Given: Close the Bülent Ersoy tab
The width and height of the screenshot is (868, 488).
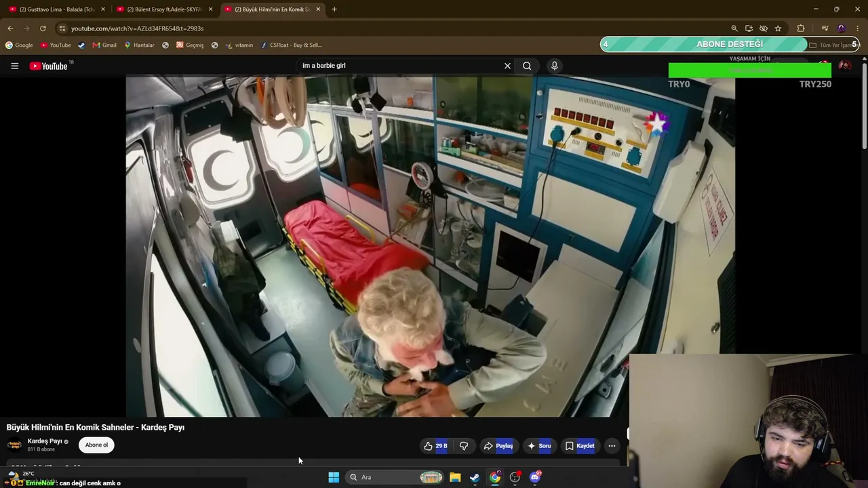Looking at the screenshot, I should click(211, 9).
